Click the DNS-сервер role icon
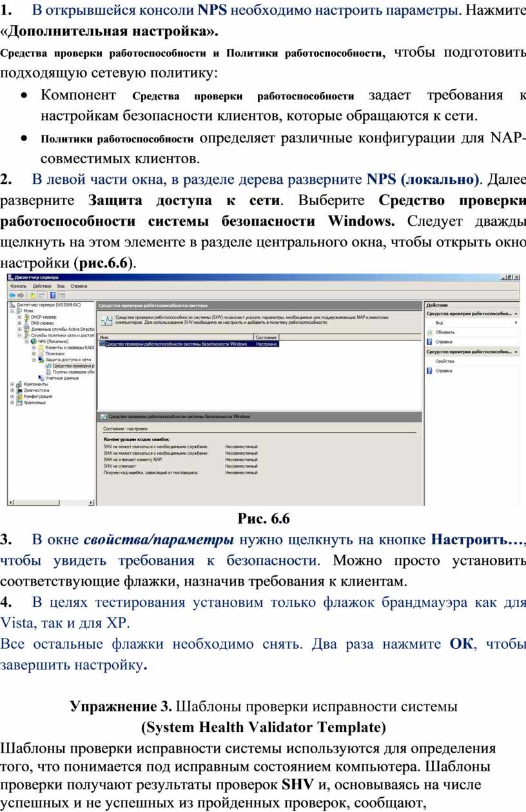Image resolution: width=526 pixels, height=812 pixels. pos(26,323)
